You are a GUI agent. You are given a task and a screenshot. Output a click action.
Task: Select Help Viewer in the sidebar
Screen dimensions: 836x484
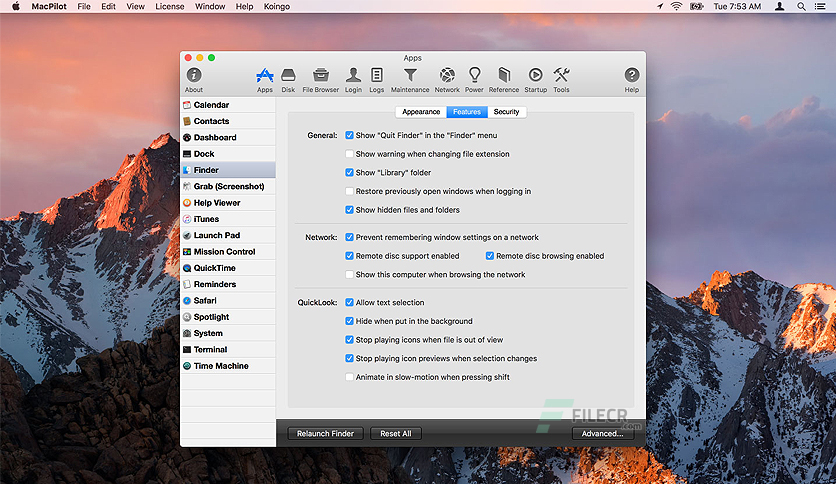coord(228,203)
